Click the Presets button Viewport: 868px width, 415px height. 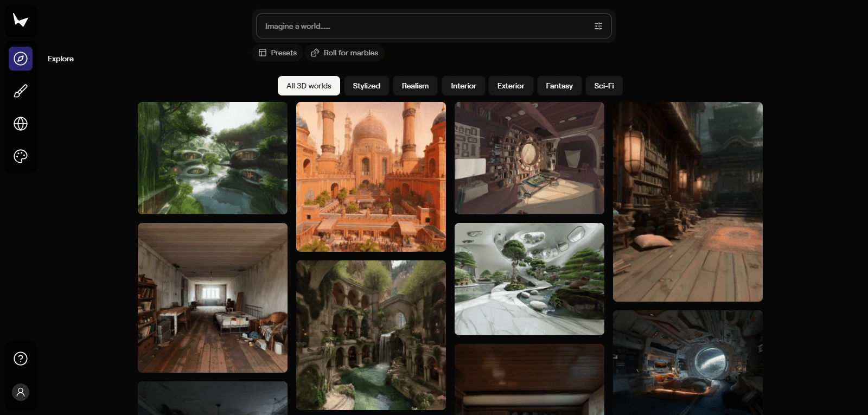coord(278,53)
